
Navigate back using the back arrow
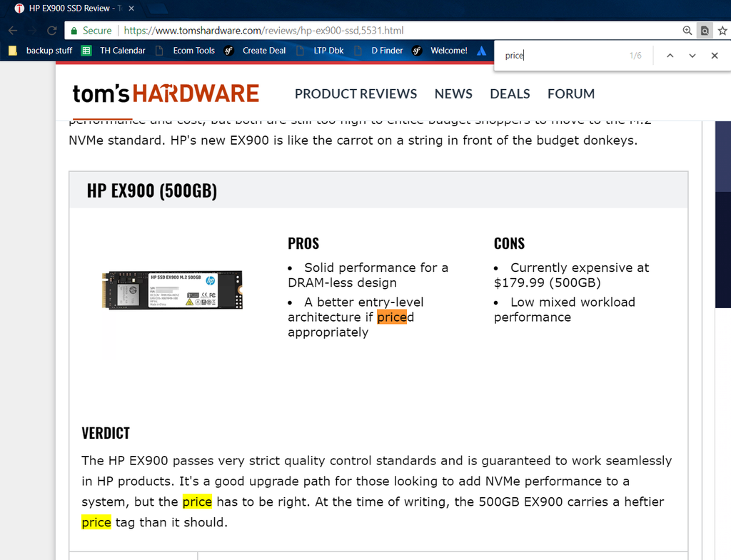click(12, 31)
